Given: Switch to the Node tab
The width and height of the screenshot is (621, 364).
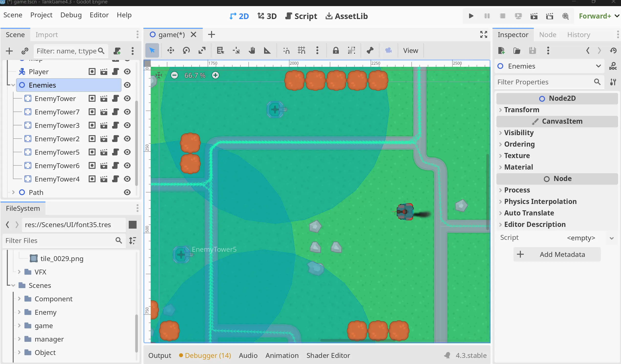Looking at the screenshot, I should [x=547, y=35].
